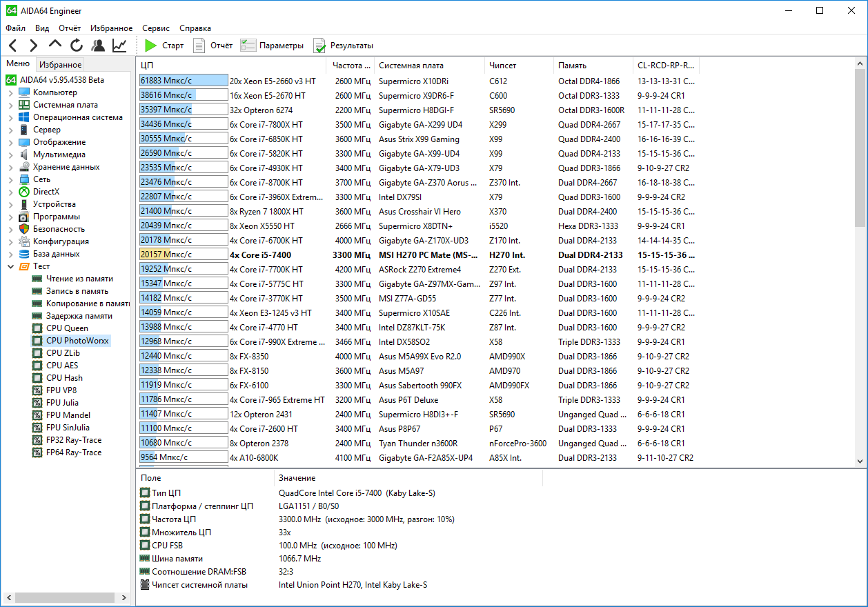This screenshot has height=607, width=868.
Task: Select the FP32 Ray-Trace test
Action: [67, 440]
